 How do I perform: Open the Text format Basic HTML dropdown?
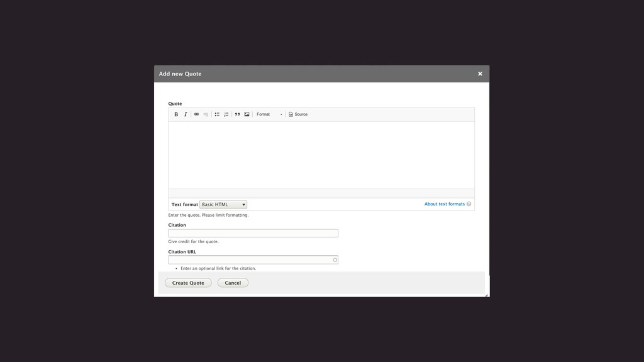pos(223,204)
